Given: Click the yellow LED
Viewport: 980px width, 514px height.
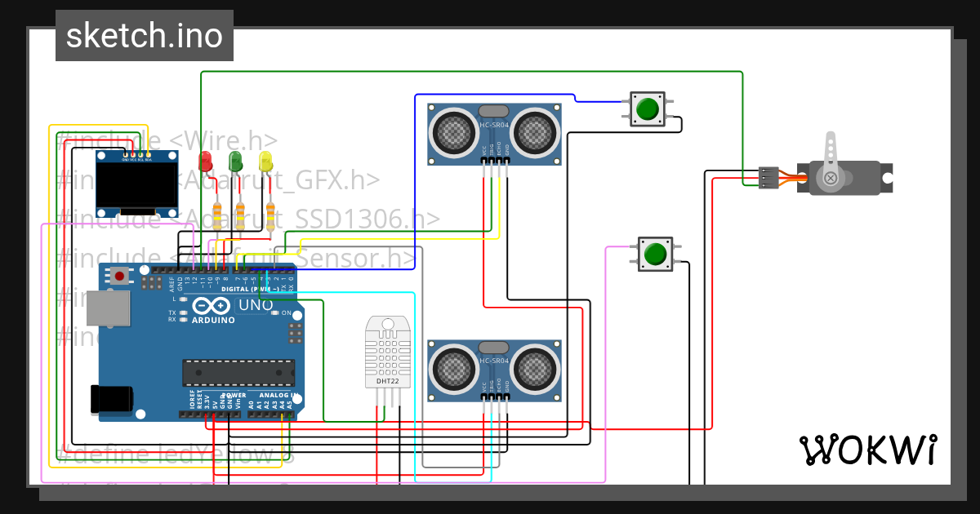Looking at the screenshot, I should (265, 162).
